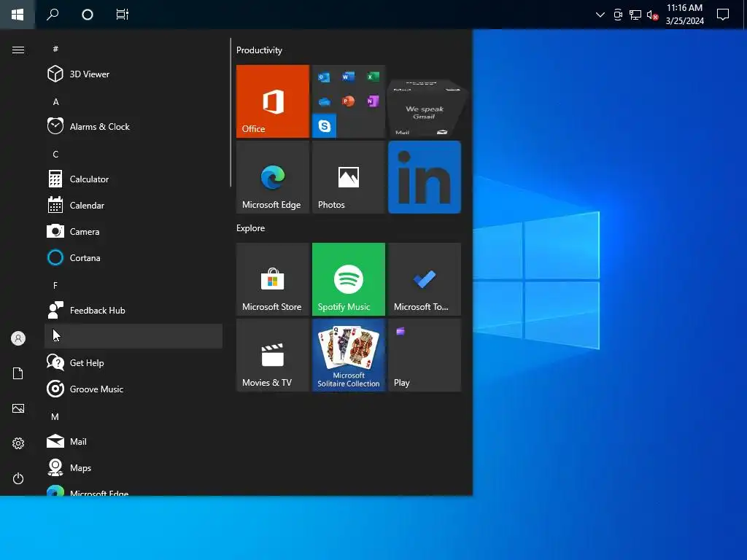Open Settings gear in Start sidebar
This screenshot has width=747, height=560.
(x=18, y=443)
